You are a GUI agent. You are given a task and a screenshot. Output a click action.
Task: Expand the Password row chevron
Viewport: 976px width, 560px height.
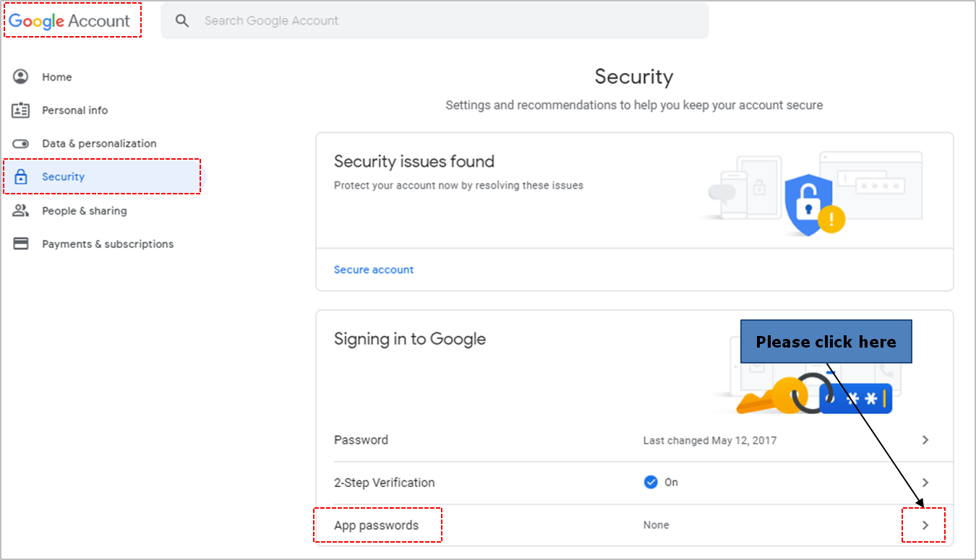925,440
